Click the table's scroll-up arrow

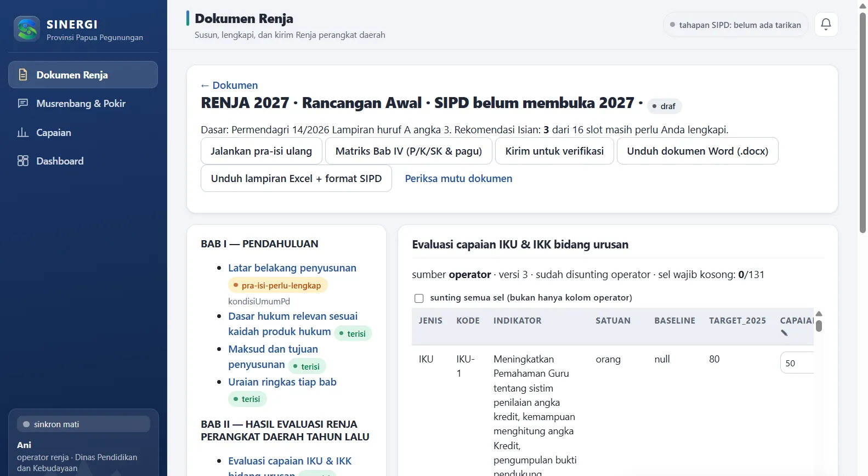(x=819, y=314)
